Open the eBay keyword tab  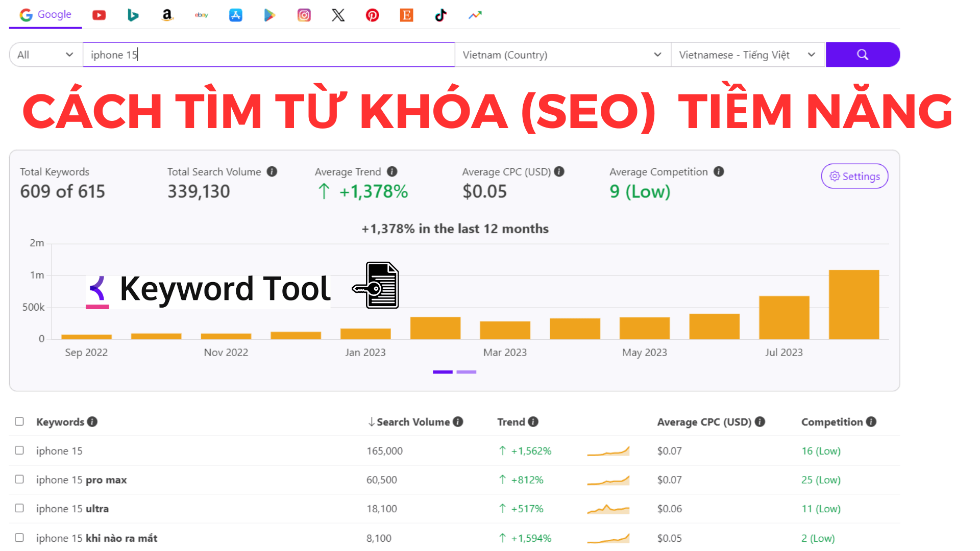pyautogui.click(x=202, y=15)
